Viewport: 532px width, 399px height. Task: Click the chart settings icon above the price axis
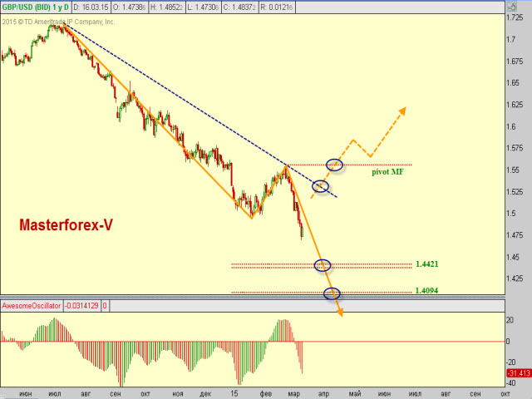[x=511, y=7]
